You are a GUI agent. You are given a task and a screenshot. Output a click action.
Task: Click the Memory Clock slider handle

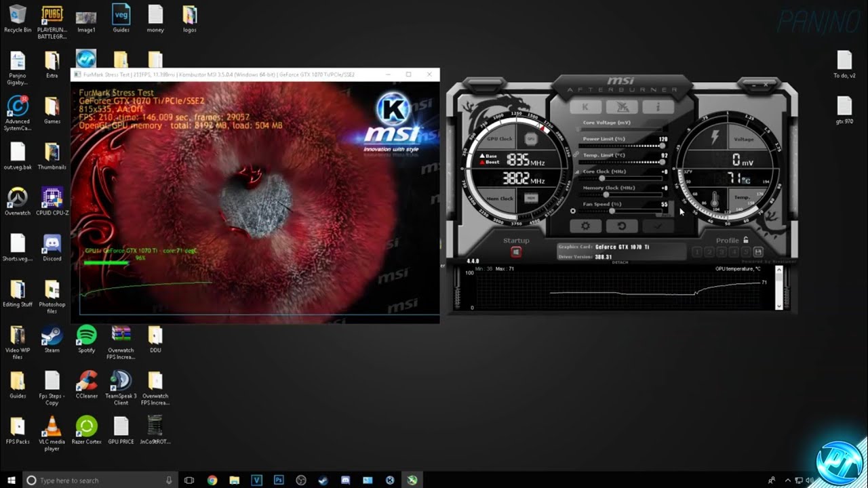point(606,195)
